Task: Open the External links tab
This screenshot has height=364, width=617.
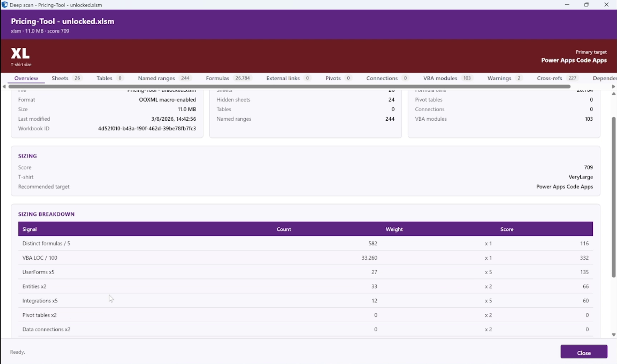Action: (x=289, y=78)
